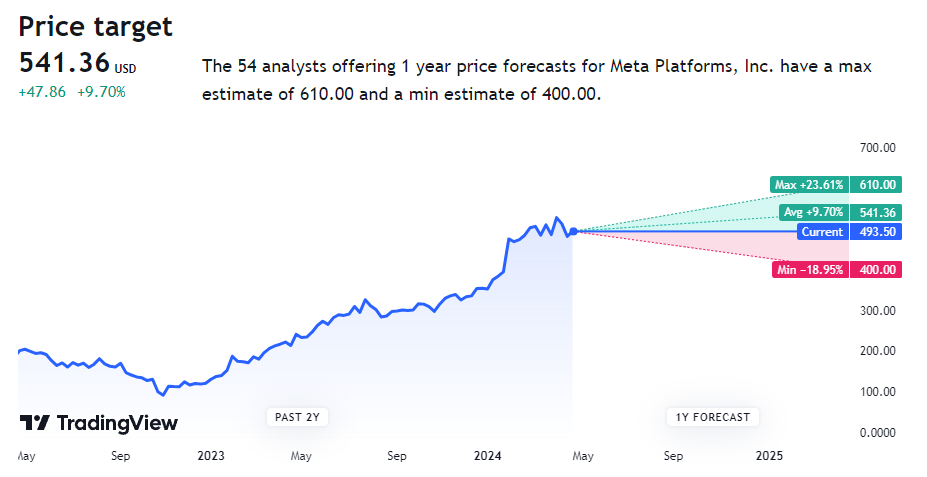
Task: Click the 2024 label on time axis
Action: click(x=487, y=456)
